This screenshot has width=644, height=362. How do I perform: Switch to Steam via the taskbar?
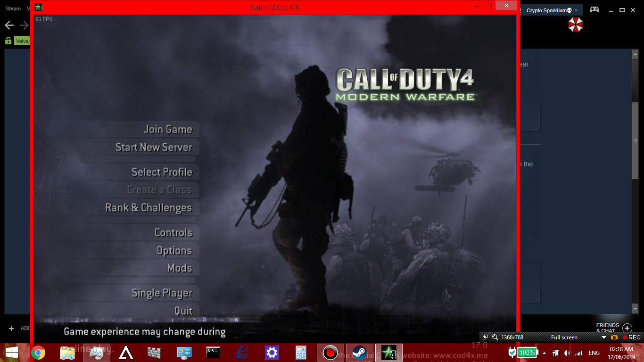click(x=360, y=353)
